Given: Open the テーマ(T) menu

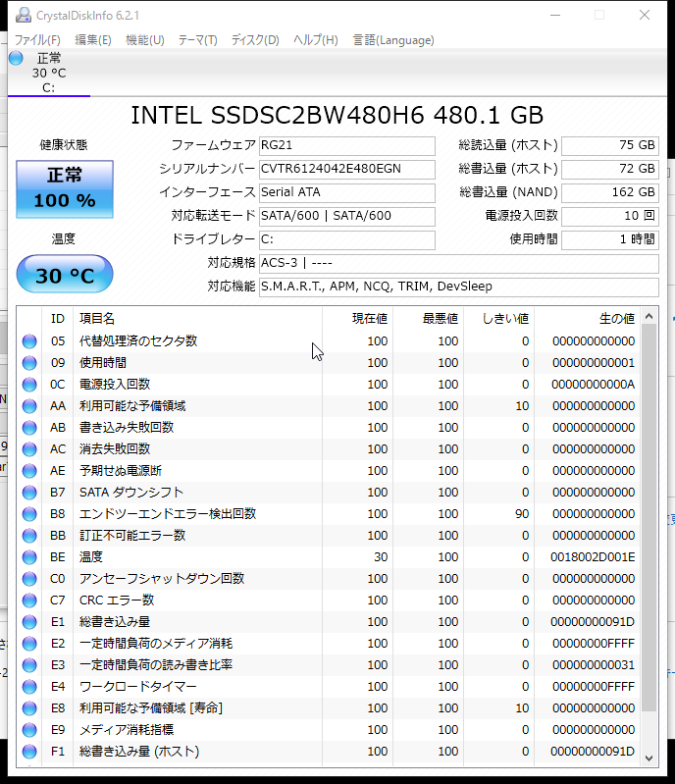Looking at the screenshot, I should tap(197, 40).
